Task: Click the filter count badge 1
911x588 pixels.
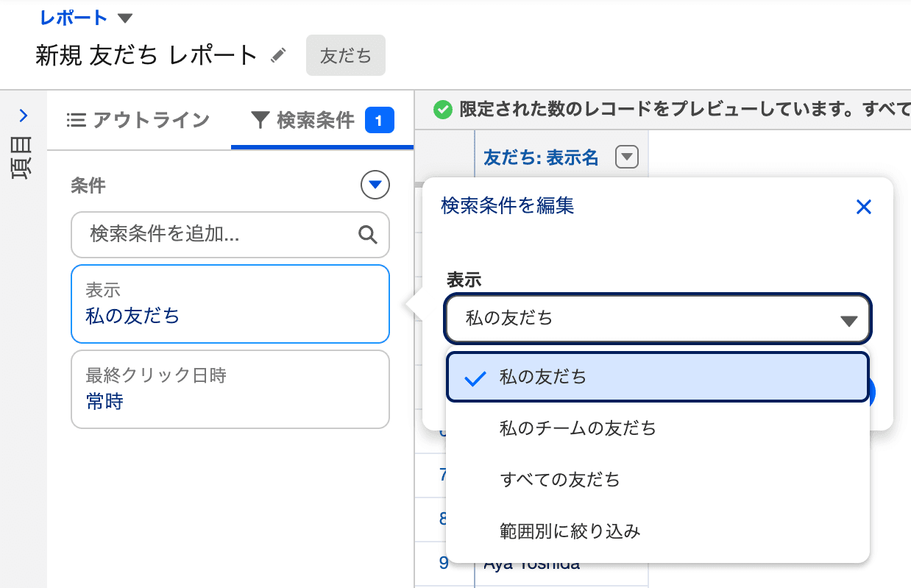Action: tap(379, 120)
